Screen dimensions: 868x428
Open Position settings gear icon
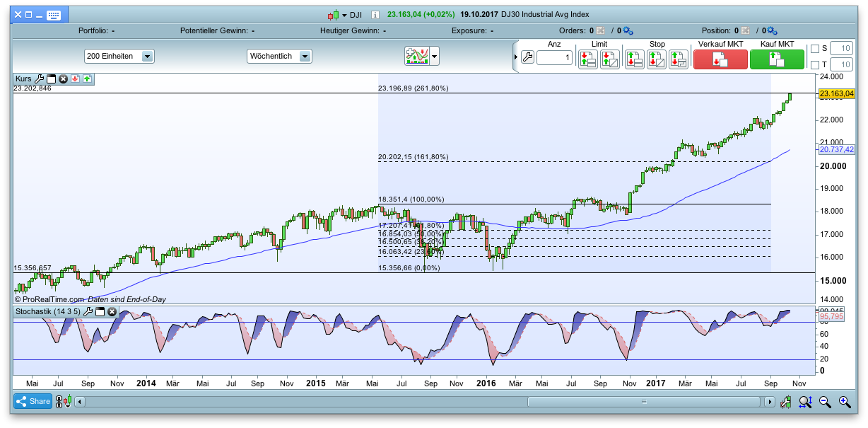771,31
